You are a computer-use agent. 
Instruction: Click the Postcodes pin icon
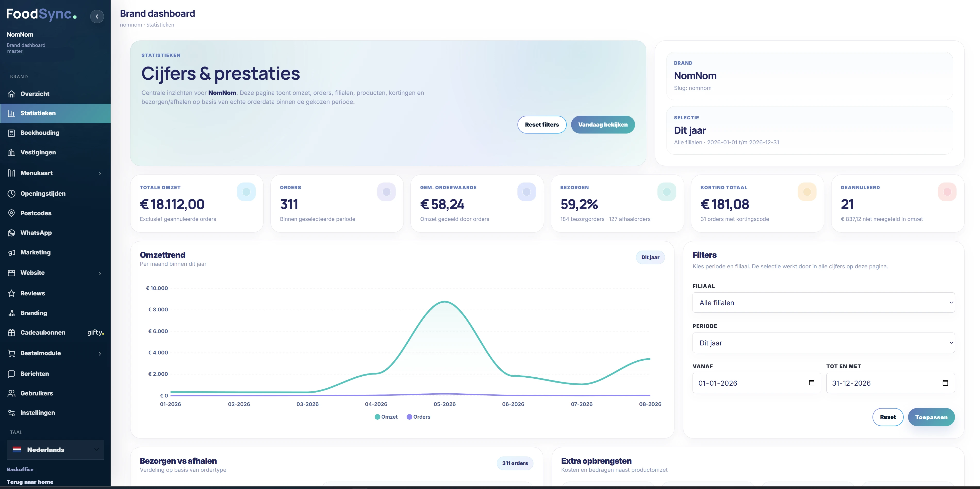coord(12,213)
